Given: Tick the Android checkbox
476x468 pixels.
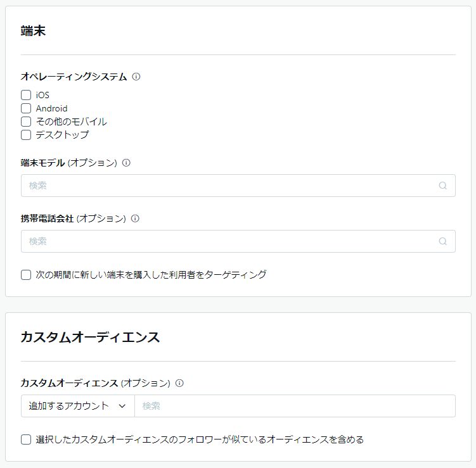Looking at the screenshot, I should click(26, 108).
